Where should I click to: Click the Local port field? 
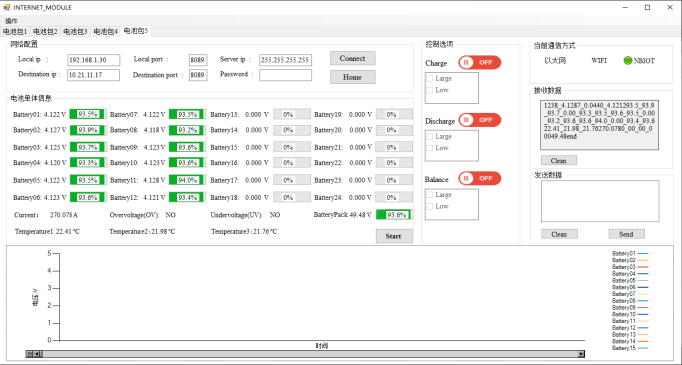198,60
